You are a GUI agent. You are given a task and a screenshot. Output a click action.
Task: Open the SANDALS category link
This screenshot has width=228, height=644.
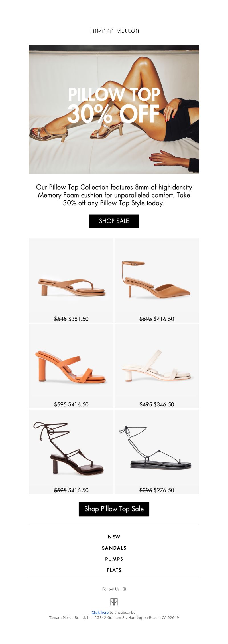click(x=114, y=548)
